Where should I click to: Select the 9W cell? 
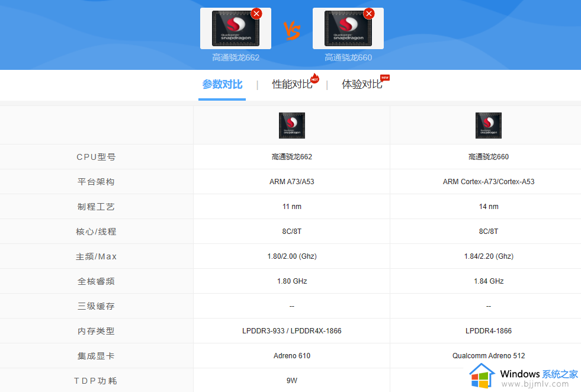coord(292,381)
